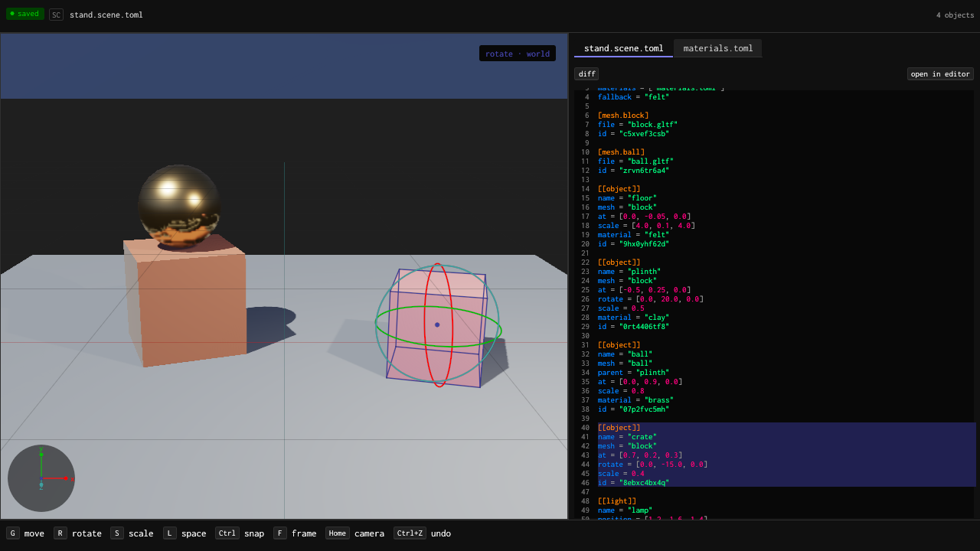Click the diff button
The image size is (980, 551).
click(587, 74)
